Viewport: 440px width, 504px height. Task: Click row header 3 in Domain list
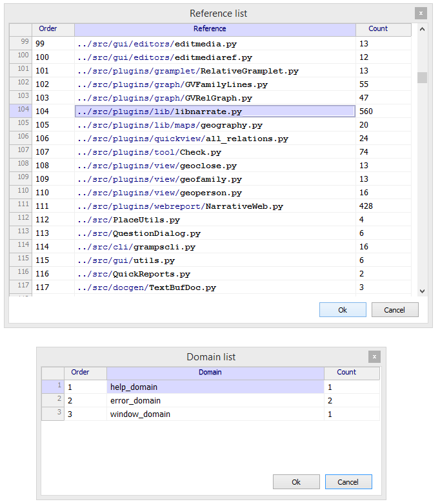point(53,414)
